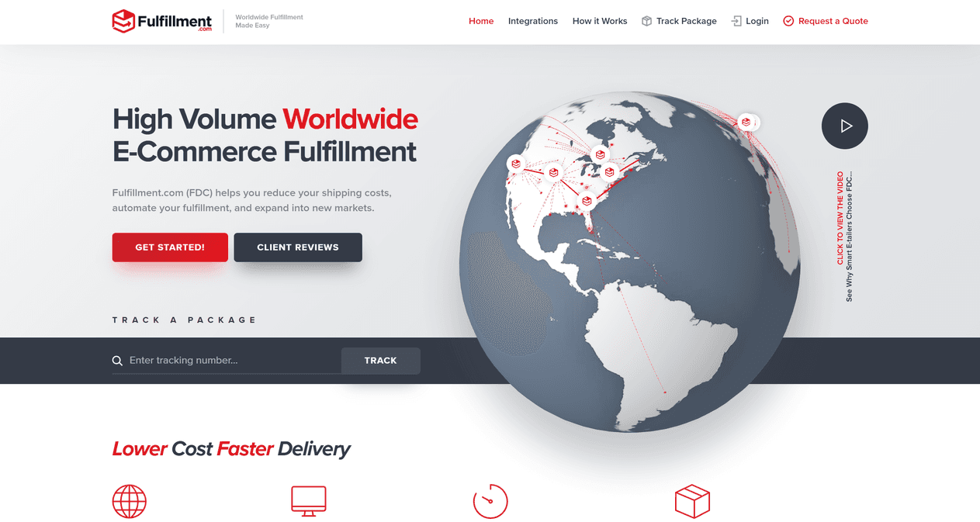Click the stopwatch icon in the features row
This screenshot has width=980, height=522.
pyautogui.click(x=490, y=501)
